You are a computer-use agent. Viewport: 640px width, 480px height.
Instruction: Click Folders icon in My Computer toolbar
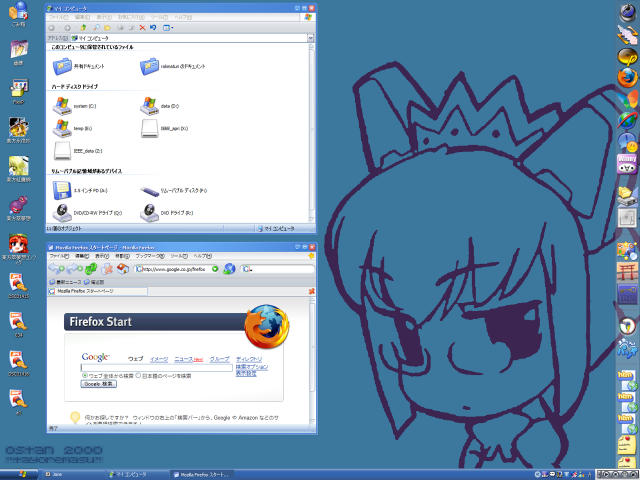tap(107, 28)
